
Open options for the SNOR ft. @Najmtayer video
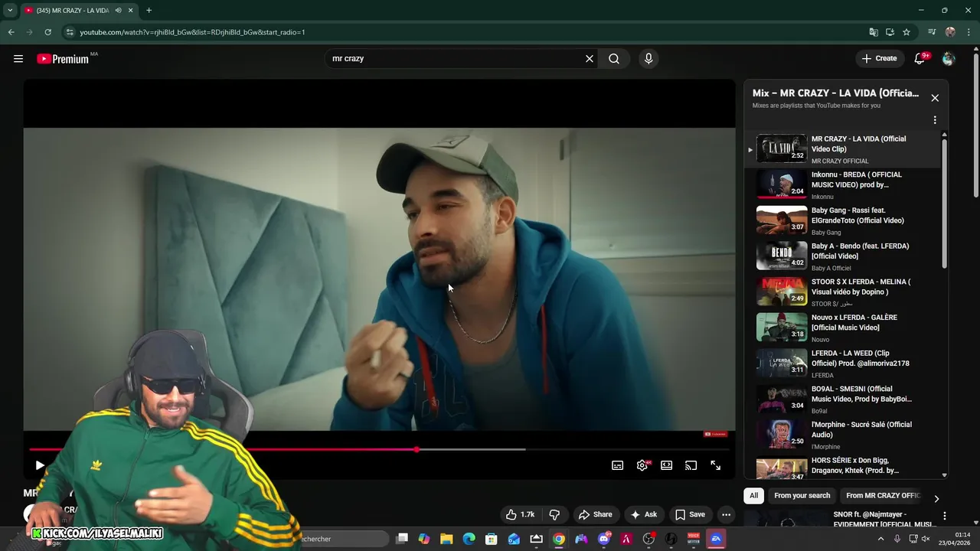tap(945, 516)
